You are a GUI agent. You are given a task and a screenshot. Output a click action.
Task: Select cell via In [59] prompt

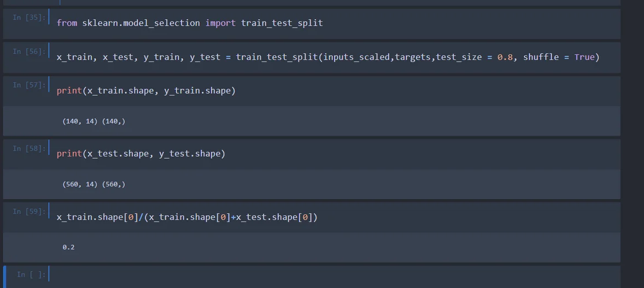pos(29,212)
